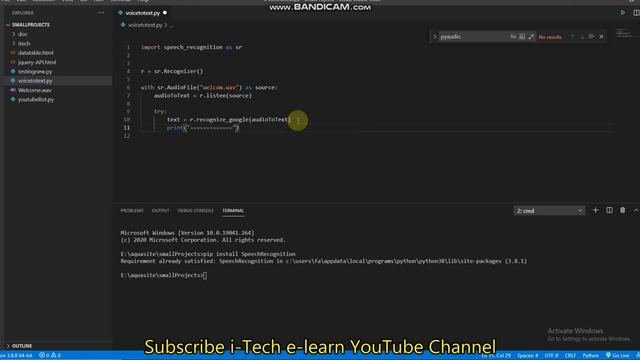640x360 pixels.
Task: Kill terminal using the trash icon
Action: coord(622,210)
